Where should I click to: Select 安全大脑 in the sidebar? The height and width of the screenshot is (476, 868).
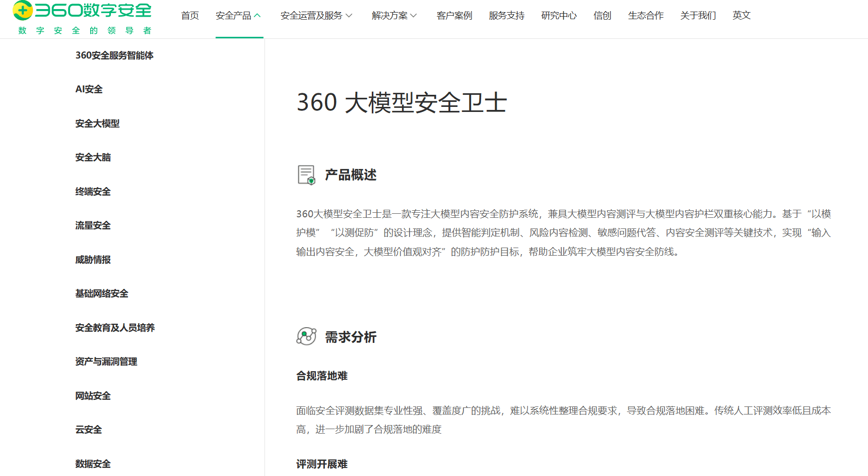[x=93, y=157]
